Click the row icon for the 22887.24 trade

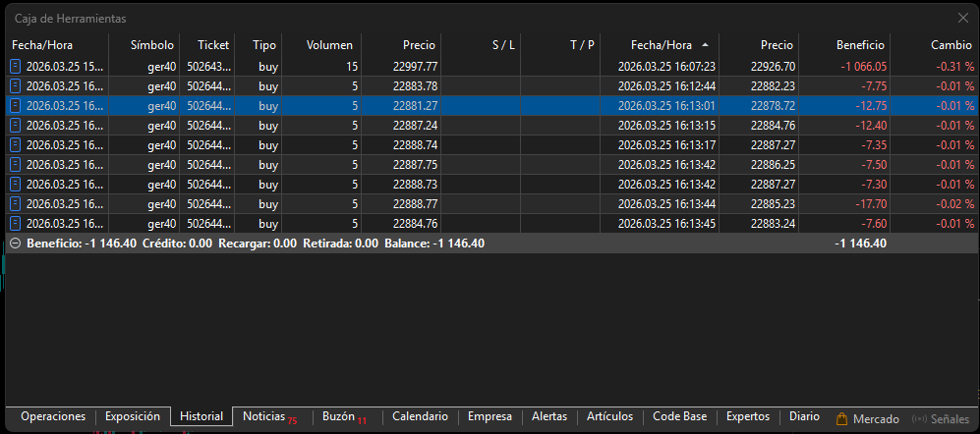[16, 125]
